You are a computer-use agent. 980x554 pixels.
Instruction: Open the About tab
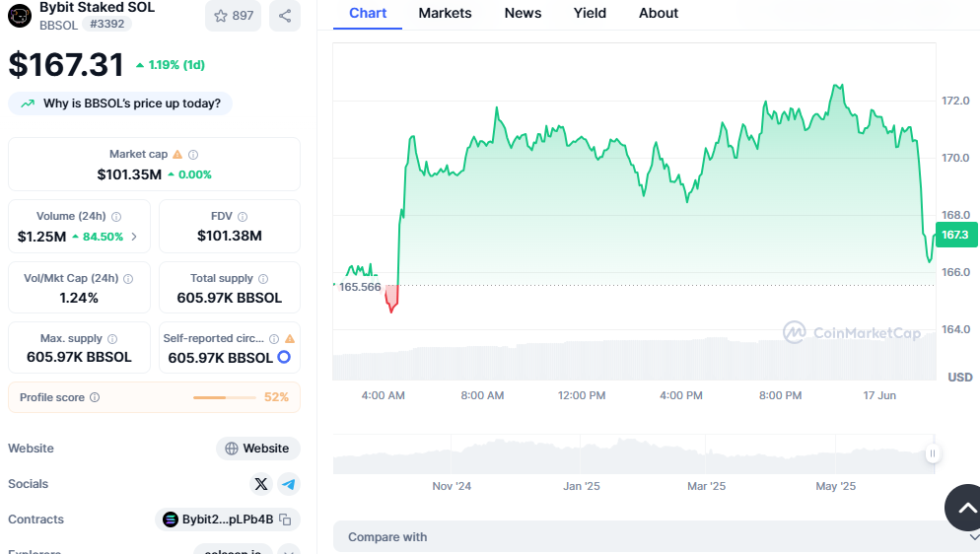point(659,13)
